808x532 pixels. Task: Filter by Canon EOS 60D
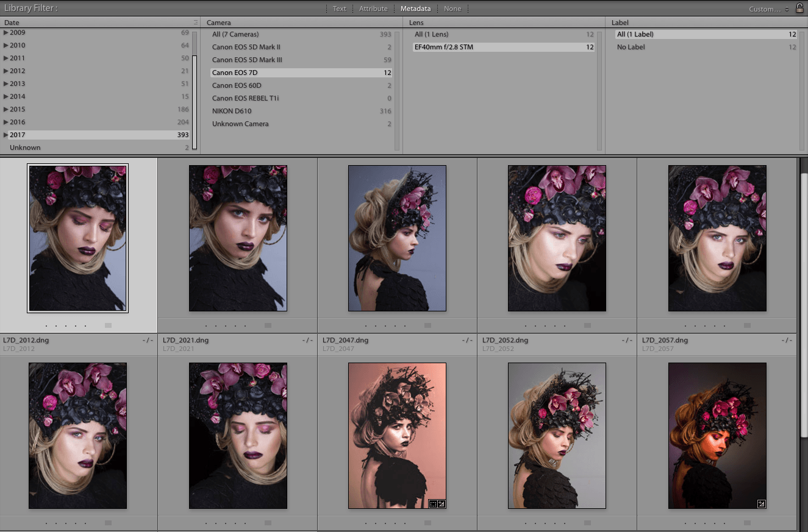point(301,85)
